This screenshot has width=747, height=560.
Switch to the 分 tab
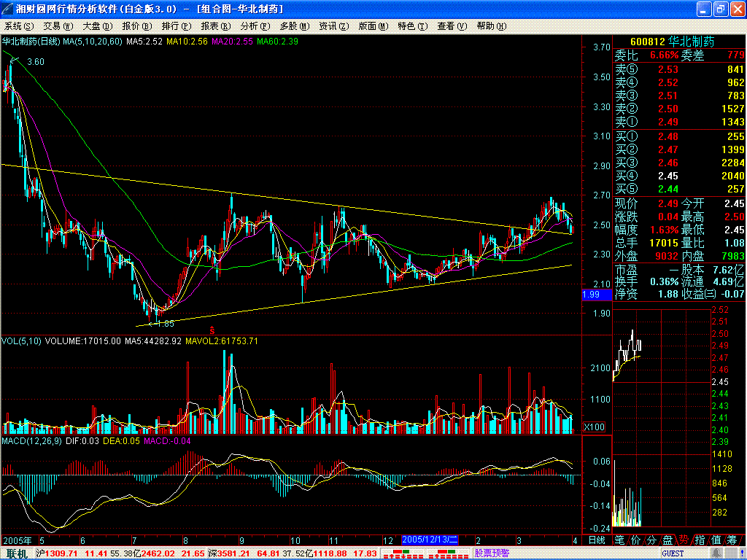tap(651, 540)
